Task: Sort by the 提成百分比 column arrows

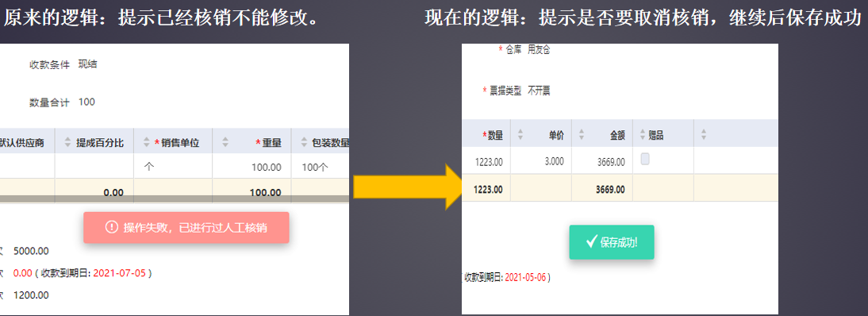Action: click(x=68, y=143)
